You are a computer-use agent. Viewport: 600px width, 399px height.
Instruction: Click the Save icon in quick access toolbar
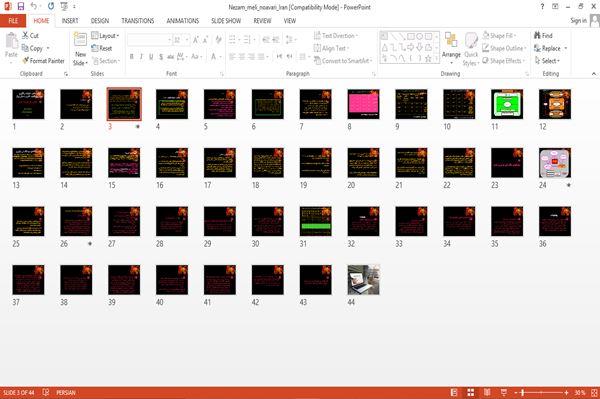click(21, 6)
